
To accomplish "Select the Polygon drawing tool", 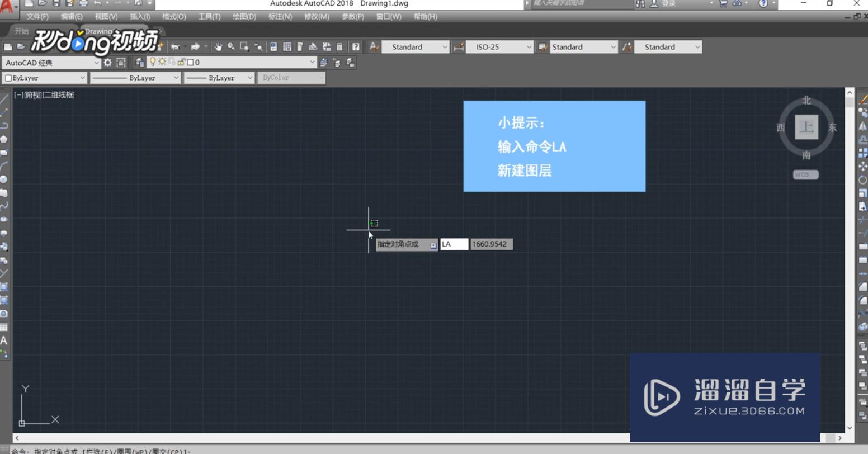I will pos(4,139).
